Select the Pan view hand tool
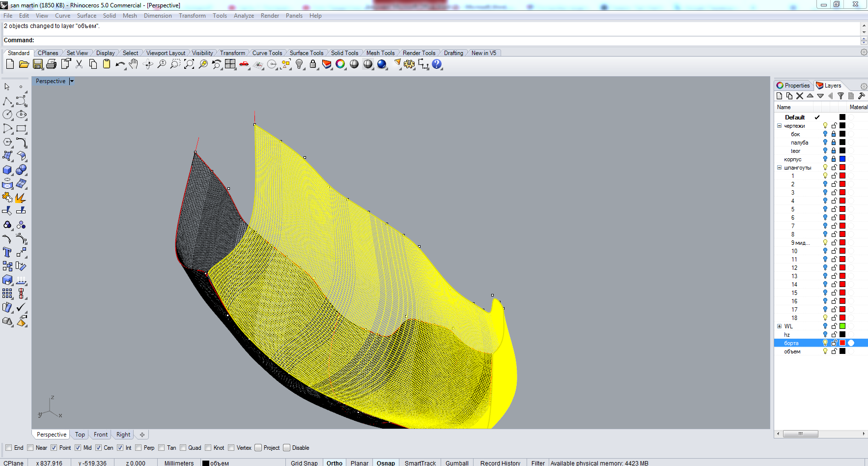The width and height of the screenshot is (868, 466). (134, 64)
